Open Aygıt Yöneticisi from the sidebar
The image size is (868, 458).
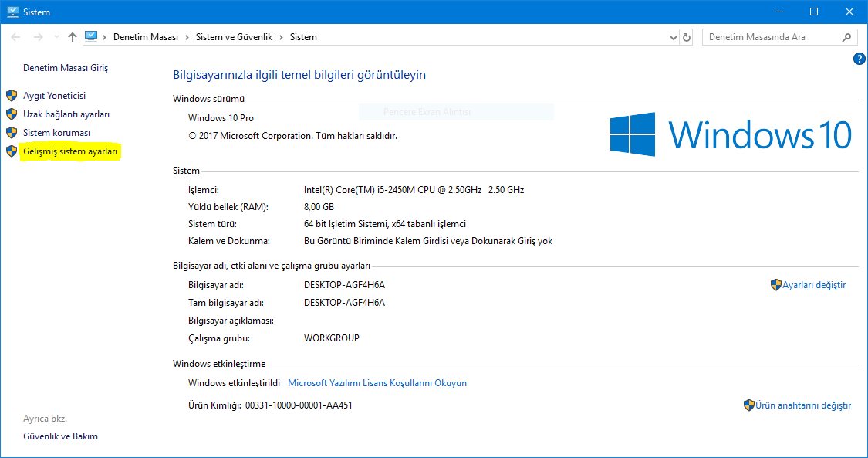(54, 96)
